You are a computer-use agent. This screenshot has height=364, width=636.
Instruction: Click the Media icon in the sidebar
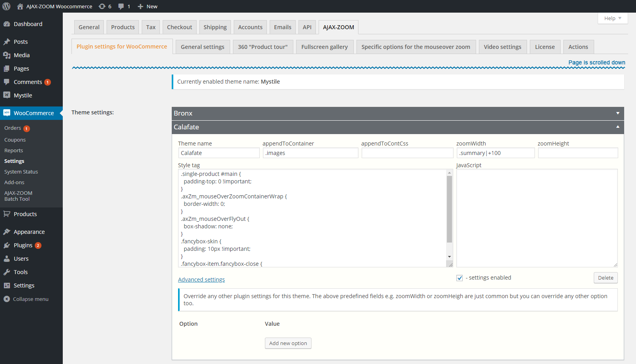point(7,55)
